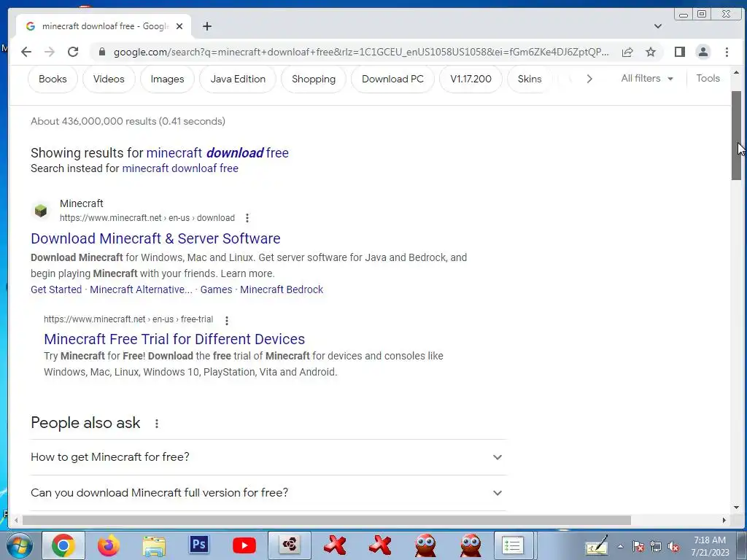This screenshot has height=560, width=747.
Task: Open the Windows Start menu
Action: (x=20, y=545)
